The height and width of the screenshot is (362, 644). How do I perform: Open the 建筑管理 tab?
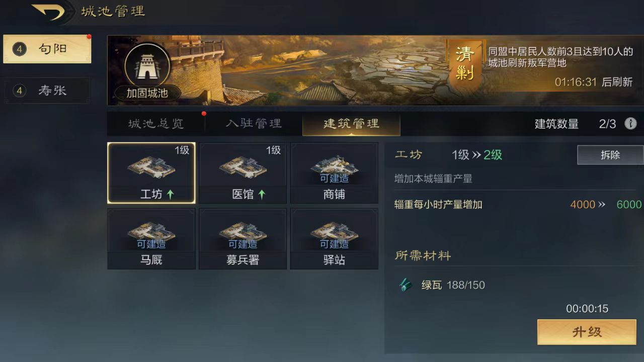pyautogui.click(x=351, y=124)
